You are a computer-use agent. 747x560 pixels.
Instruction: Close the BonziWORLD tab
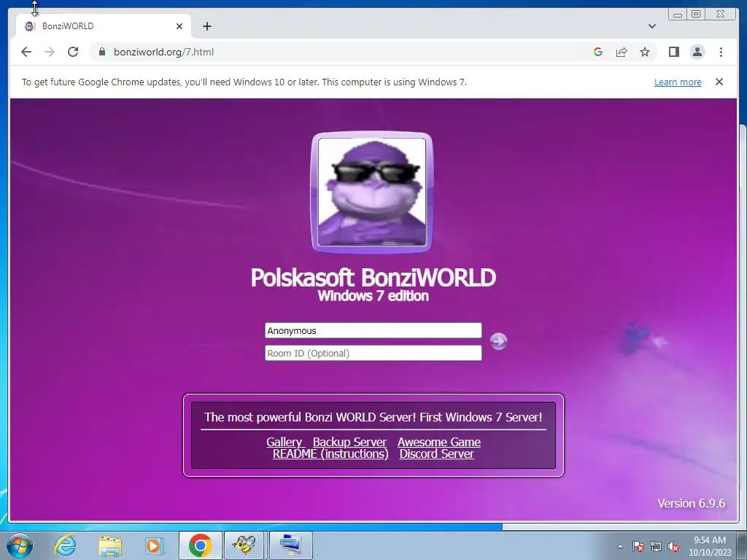pyautogui.click(x=179, y=26)
